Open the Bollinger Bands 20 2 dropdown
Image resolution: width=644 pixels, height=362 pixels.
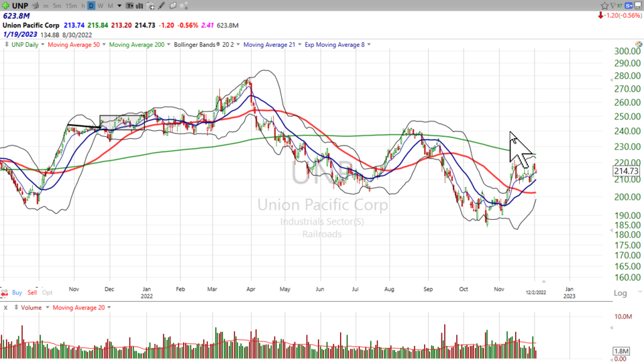[x=237, y=45]
